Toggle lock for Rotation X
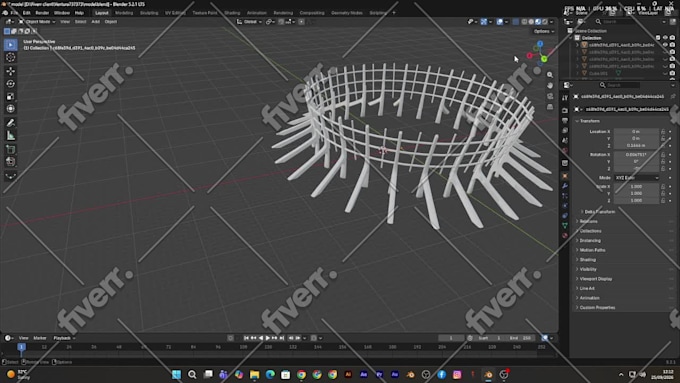The height and width of the screenshot is (383, 680). pos(663,154)
